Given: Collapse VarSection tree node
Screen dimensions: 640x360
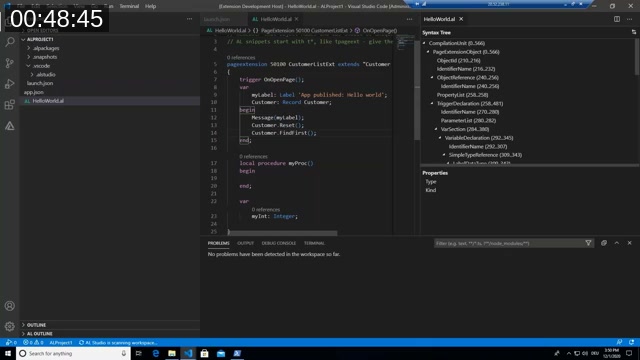Looking at the screenshot, I should 436,129.
